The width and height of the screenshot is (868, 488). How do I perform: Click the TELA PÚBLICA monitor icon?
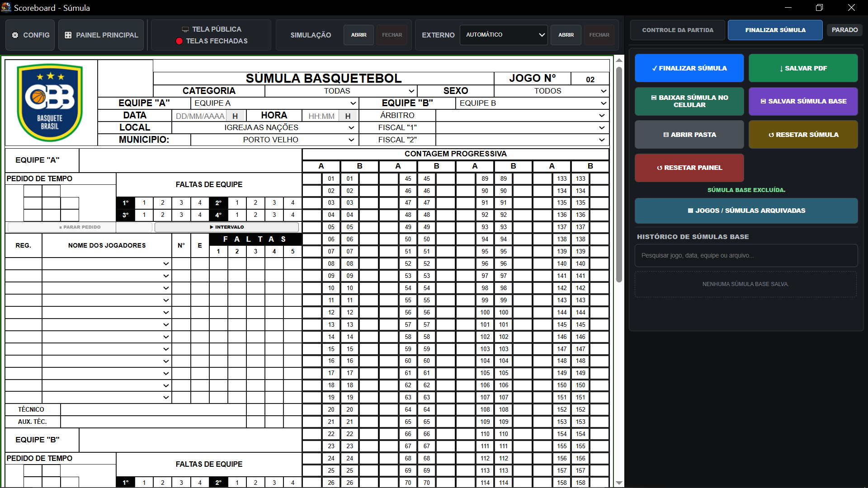pos(185,29)
